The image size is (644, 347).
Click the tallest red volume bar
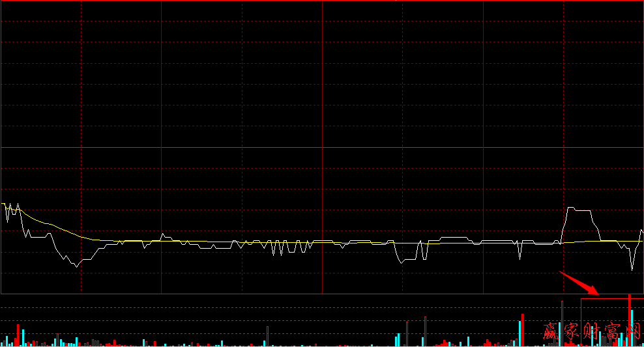point(629,320)
